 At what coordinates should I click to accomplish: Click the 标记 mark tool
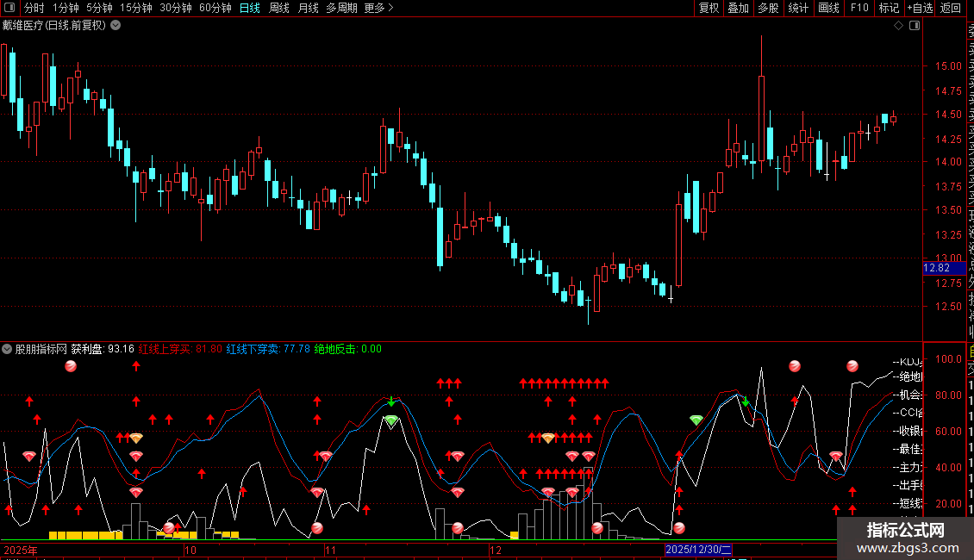pos(889,8)
